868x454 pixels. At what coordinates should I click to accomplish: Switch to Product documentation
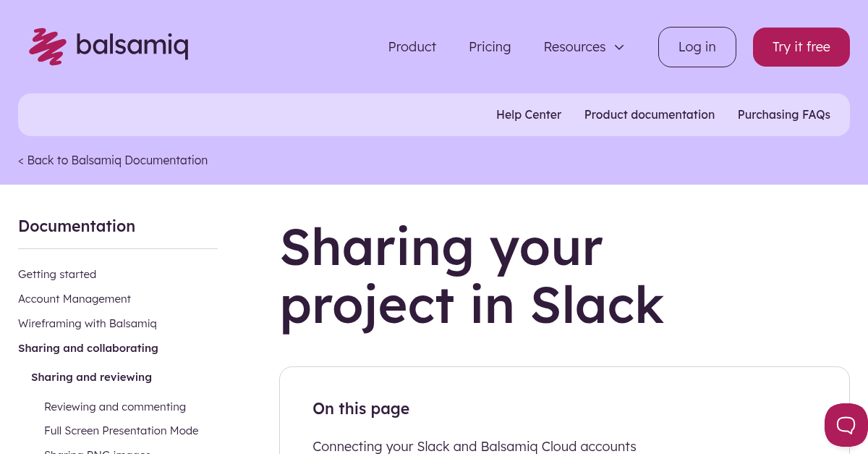(650, 114)
